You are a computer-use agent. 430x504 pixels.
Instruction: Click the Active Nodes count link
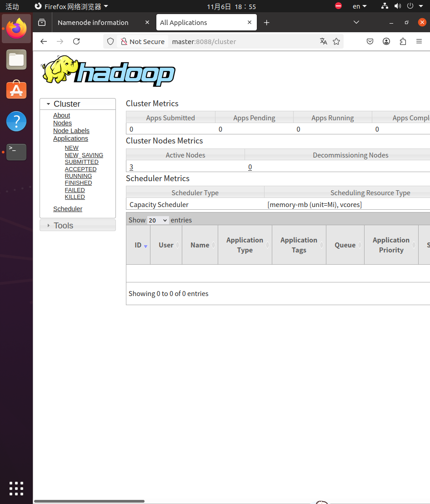coord(131,167)
